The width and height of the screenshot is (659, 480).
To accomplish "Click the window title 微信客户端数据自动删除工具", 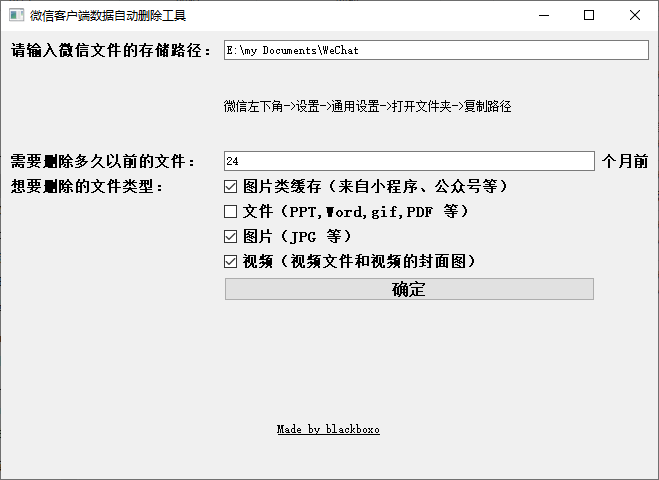I will click(x=108, y=16).
